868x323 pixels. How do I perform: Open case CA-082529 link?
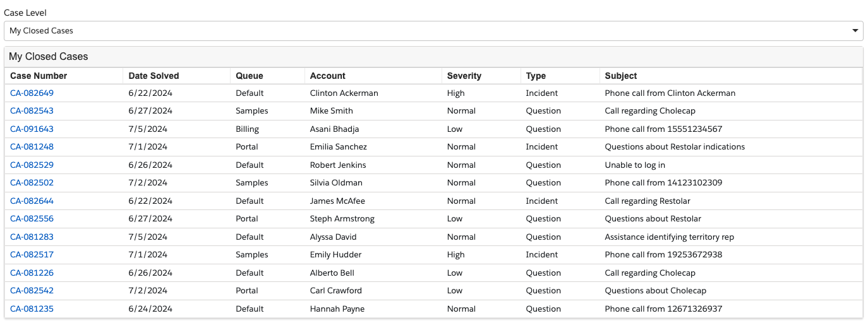coord(32,165)
